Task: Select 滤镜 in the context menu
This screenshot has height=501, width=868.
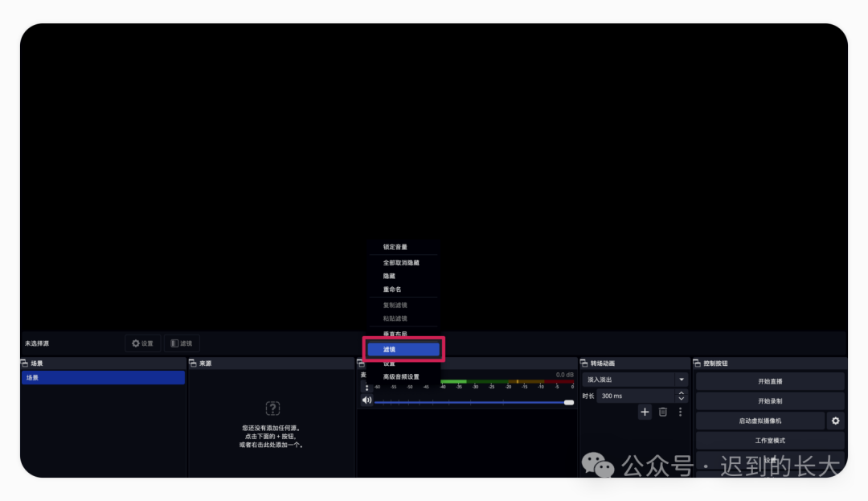Action: [x=403, y=350]
